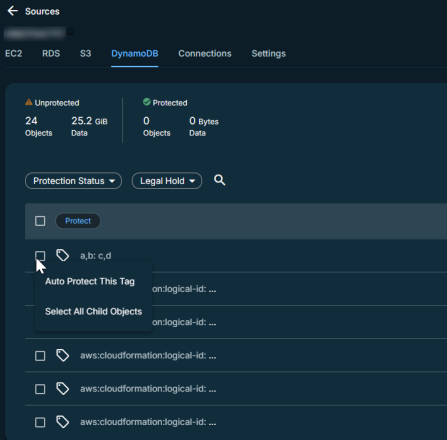The image size is (447, 440).
Task: Click the green Protected checkmark icon
Action: tap(147, 102)
